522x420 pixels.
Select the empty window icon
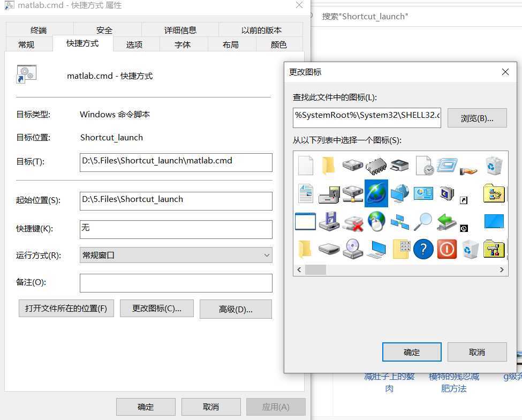[305, 221]
